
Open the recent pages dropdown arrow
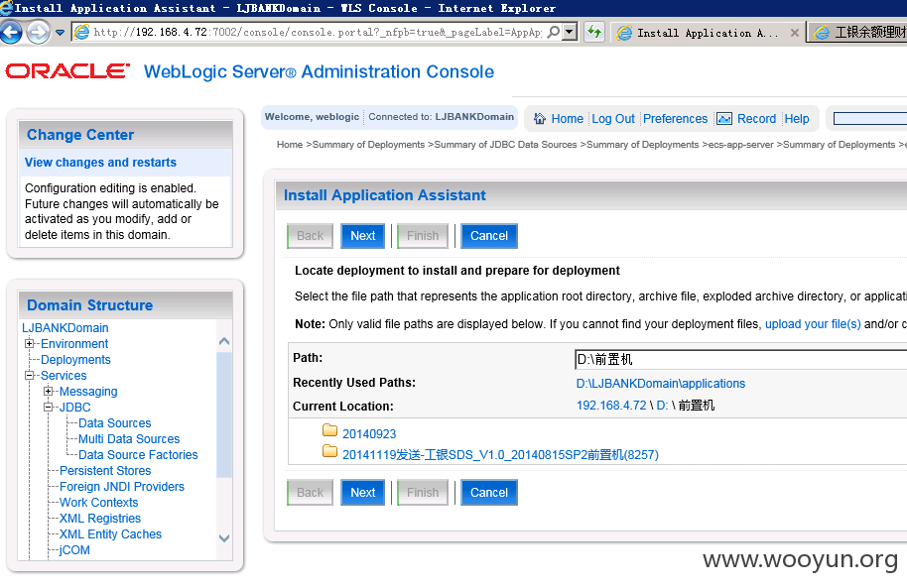60,33
